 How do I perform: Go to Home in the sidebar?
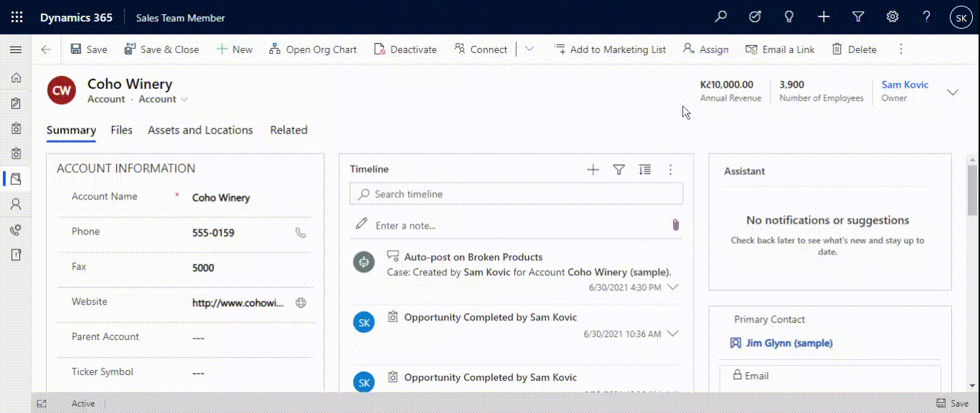coord(16,77)
